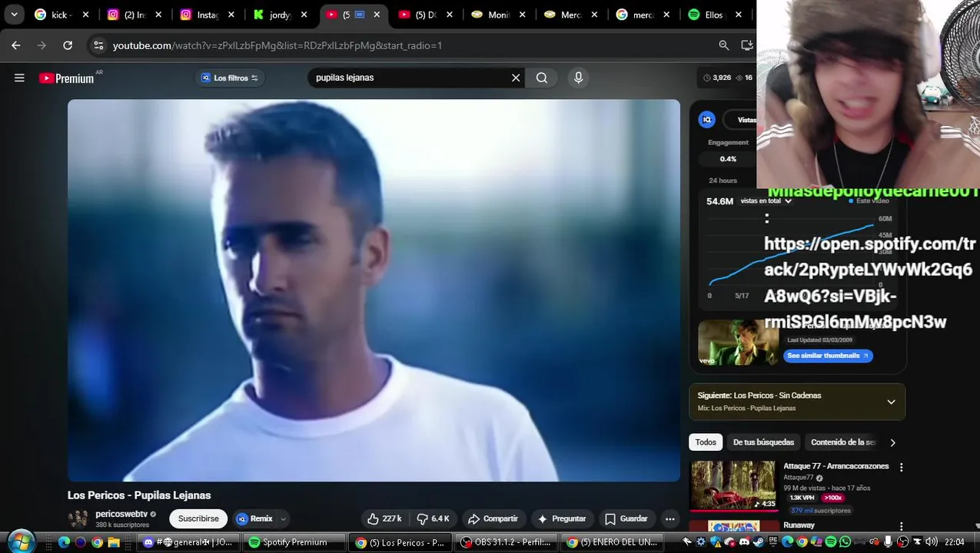Screen dimensions: 980x553
Task: Open the Preguntar AI ask button
Action: pyautogui.click(x=562, y=519)
